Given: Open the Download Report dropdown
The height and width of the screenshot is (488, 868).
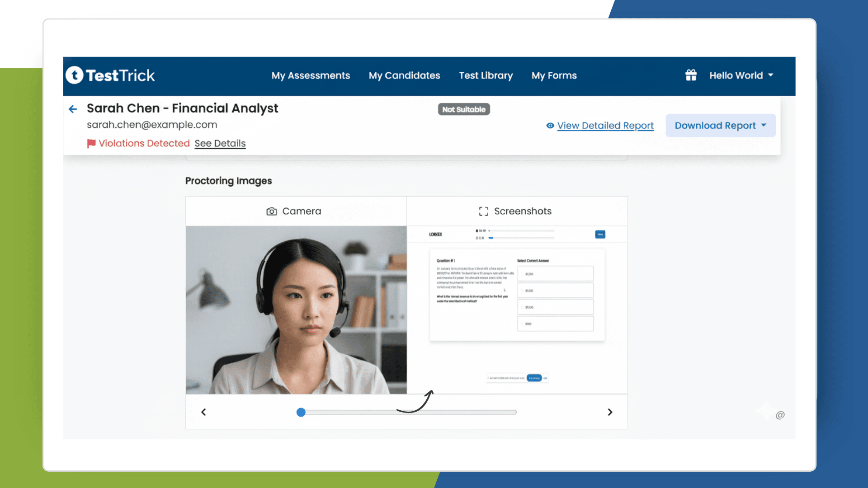Looking at the screenshot, I should [720, 126].
